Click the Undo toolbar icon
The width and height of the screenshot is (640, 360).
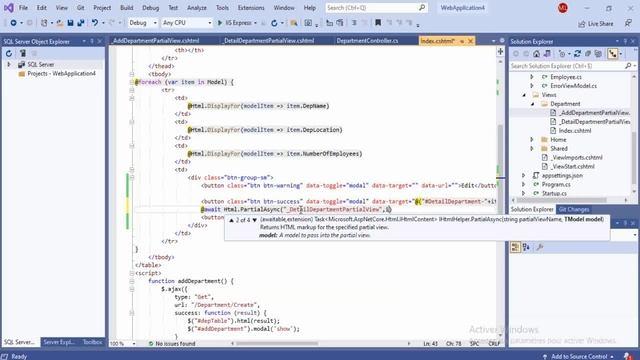[95, 23]
